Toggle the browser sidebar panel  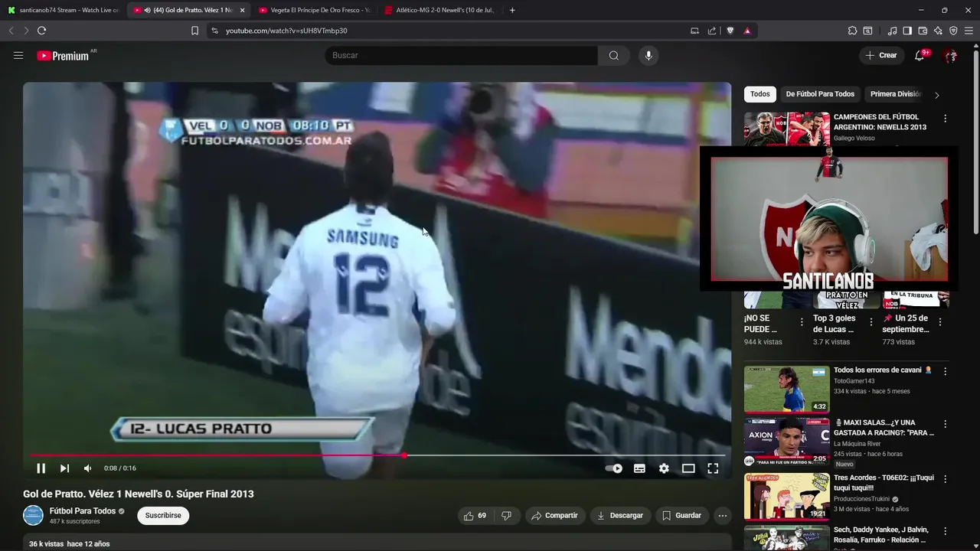point(907,31)
